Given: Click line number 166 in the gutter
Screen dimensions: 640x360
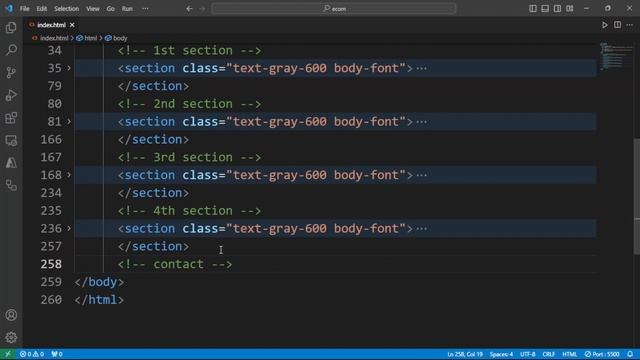Looking at the screenshot, I should pos(51,140).
